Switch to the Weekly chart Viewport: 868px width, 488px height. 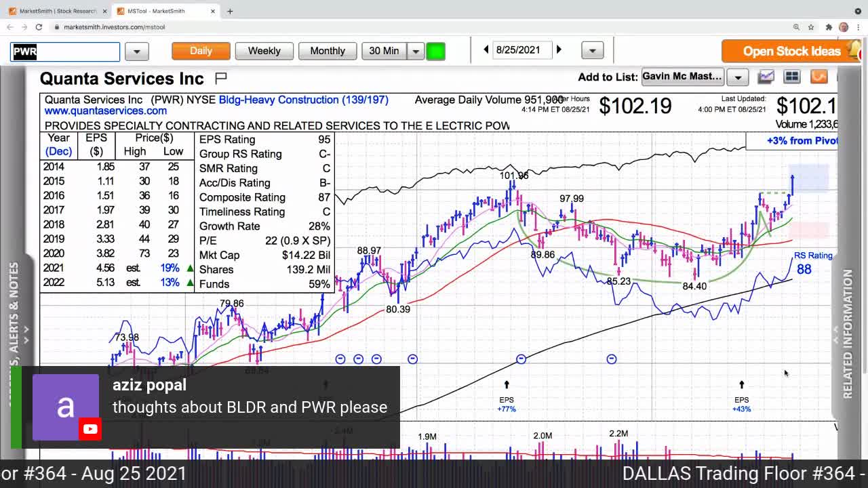pos(264,51)
